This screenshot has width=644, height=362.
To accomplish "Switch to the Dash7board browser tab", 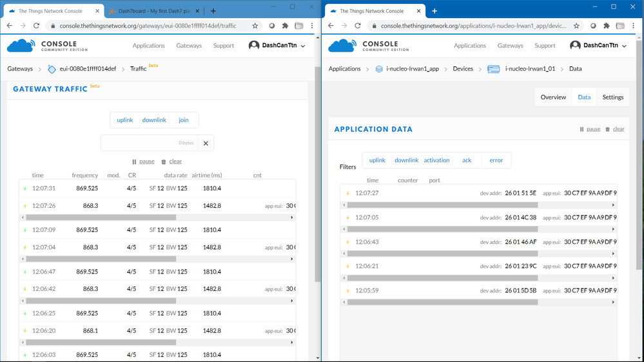I will click(x=154, y=11).
